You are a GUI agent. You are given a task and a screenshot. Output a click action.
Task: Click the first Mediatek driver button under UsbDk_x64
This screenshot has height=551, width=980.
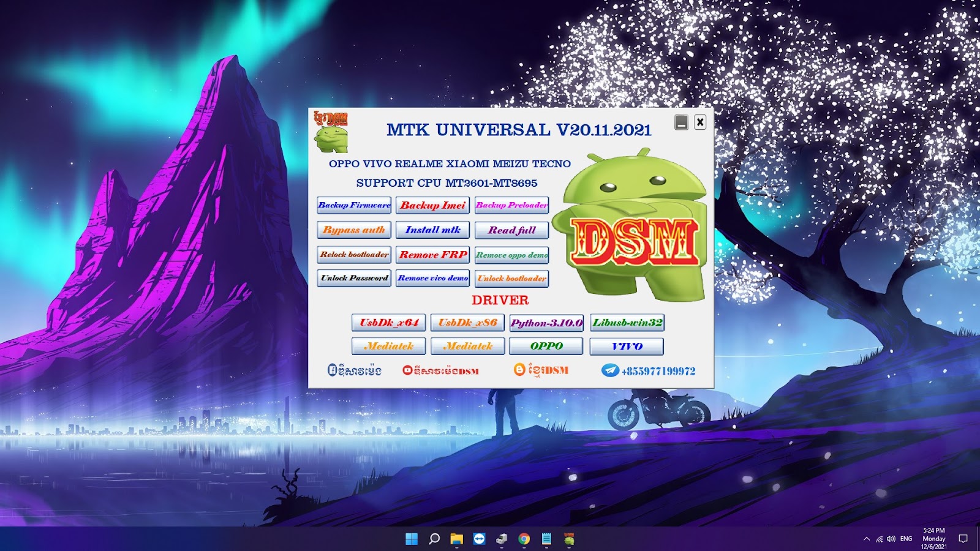coord(388,346)
